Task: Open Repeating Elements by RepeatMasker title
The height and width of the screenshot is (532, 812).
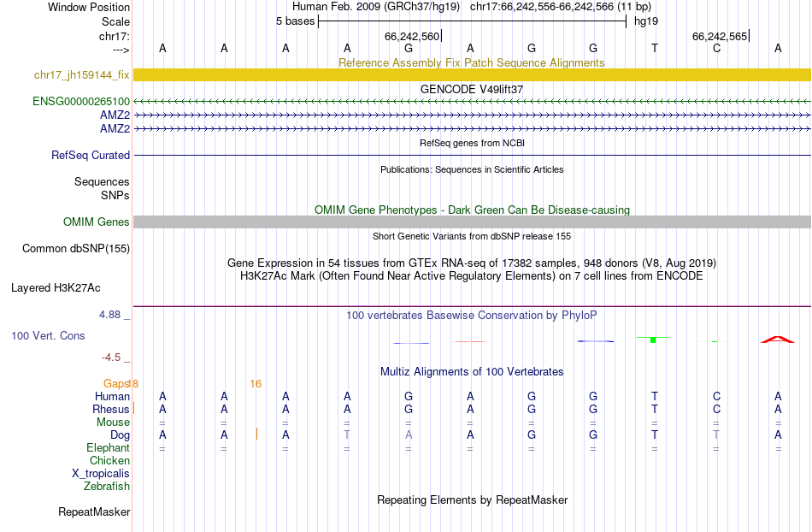Action: coord(473,499)
